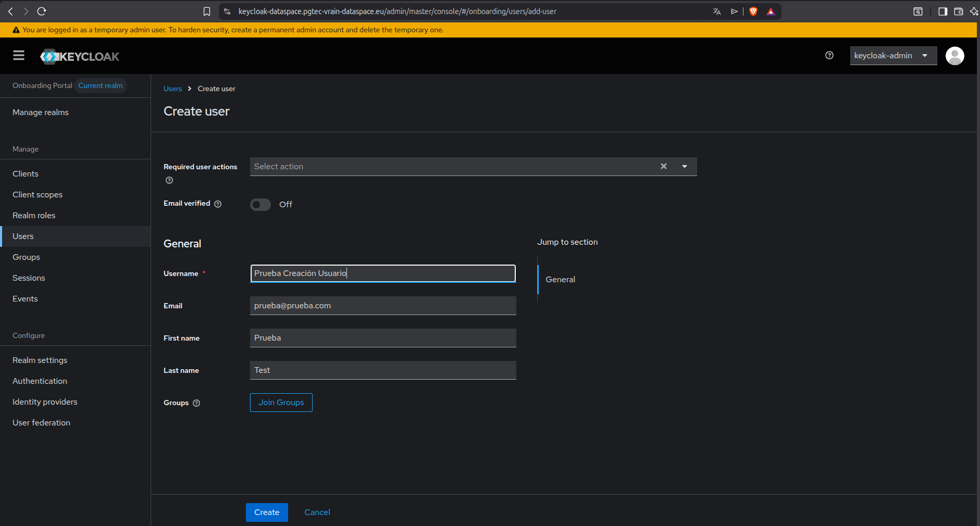
Task: Open Sessions in sidebar
Action: [x=29, y=278]
